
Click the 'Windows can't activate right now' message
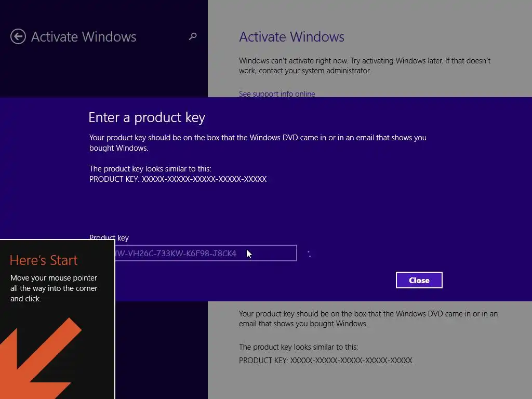tap(364, 65)
